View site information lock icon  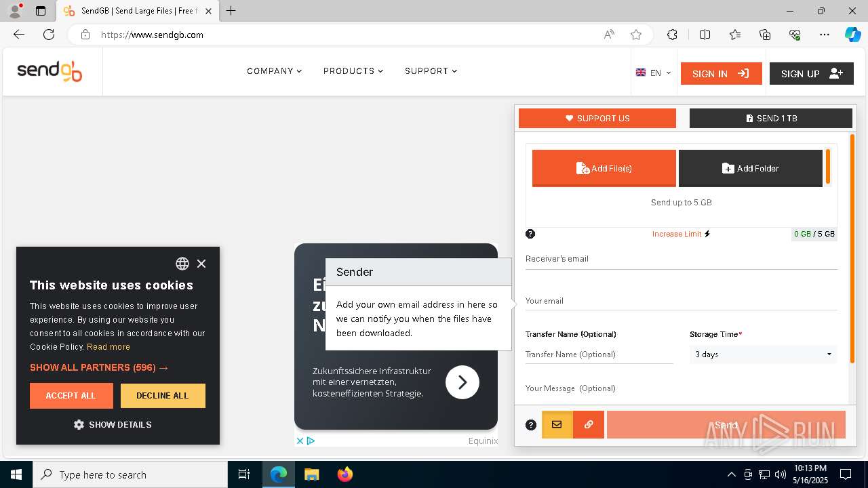(85, 35)
